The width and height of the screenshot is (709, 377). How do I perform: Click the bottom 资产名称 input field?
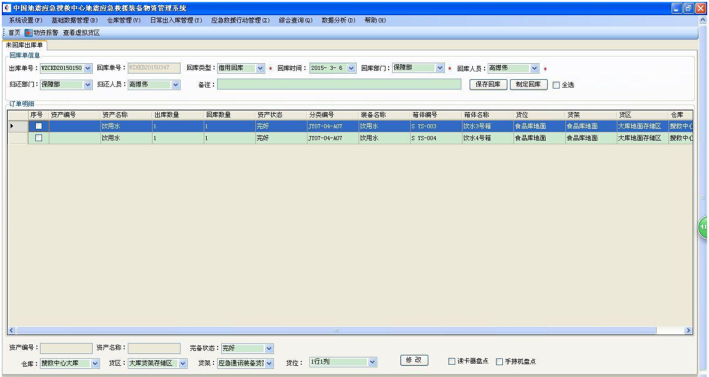(154, 349)
